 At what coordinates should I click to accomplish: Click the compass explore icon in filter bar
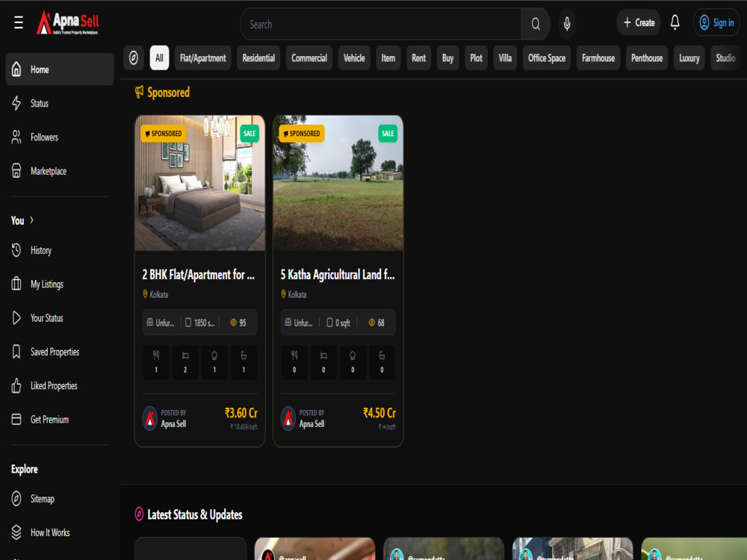coord(134,58)
